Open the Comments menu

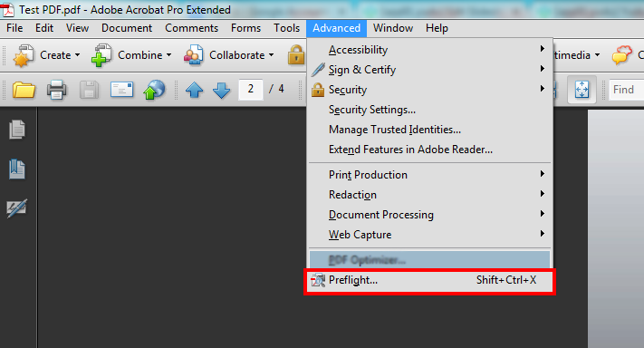pyautogui.click(x=192, y=28)
